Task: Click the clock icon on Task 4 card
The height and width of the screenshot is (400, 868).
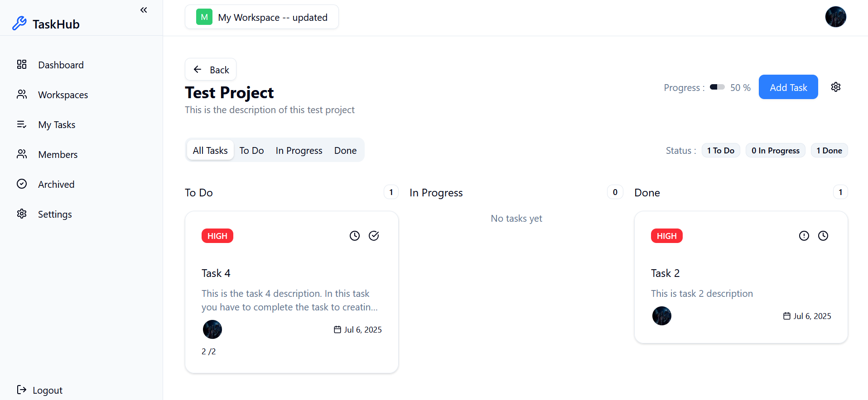Action: [355, 236]
